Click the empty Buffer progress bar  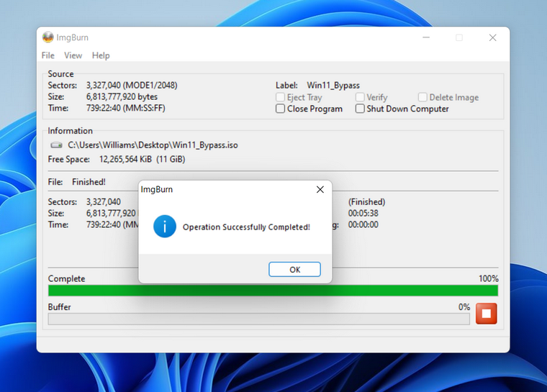pos(259,319)
